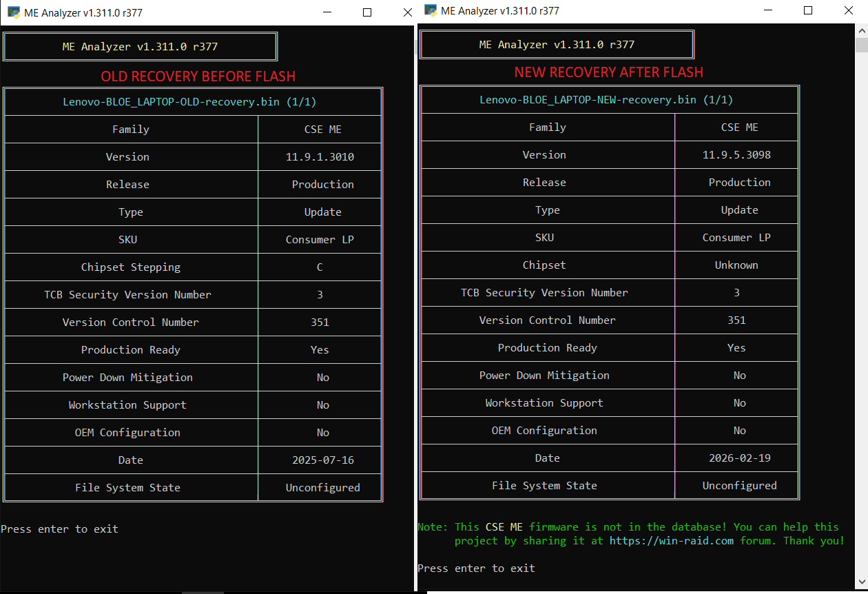
Task: Click Version Control Number value 351 in left window
Action: (x=320, y=322)
